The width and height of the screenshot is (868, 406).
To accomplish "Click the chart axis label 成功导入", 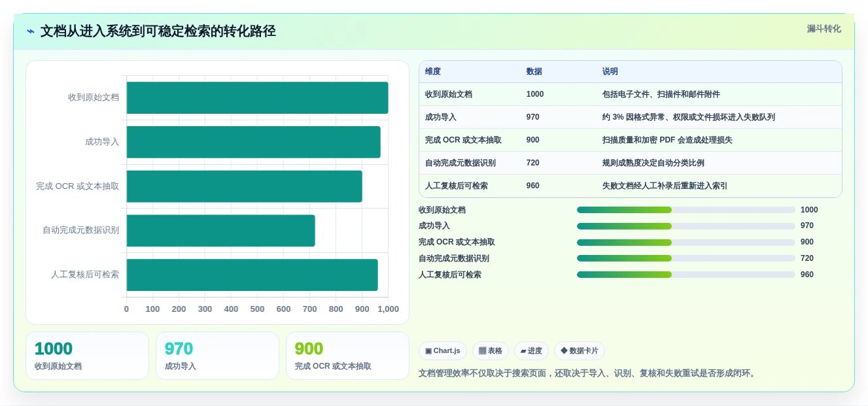I will coord(102,142).
